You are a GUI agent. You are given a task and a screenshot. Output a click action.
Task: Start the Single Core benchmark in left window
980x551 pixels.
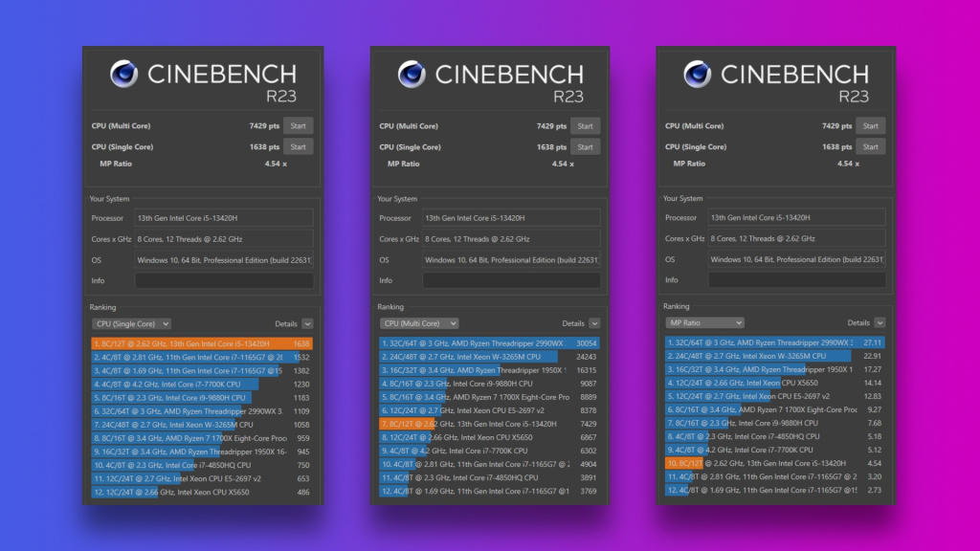[x=299, y=146]
